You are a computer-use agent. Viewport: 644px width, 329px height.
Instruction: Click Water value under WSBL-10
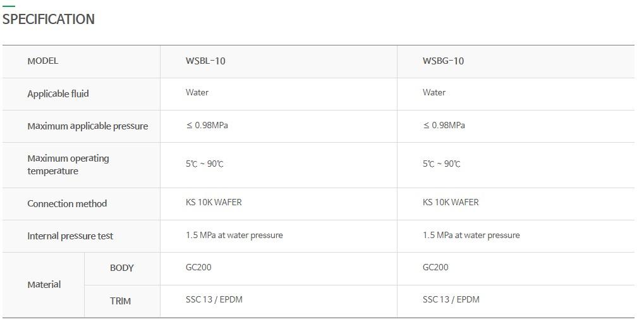coord(197,92)
